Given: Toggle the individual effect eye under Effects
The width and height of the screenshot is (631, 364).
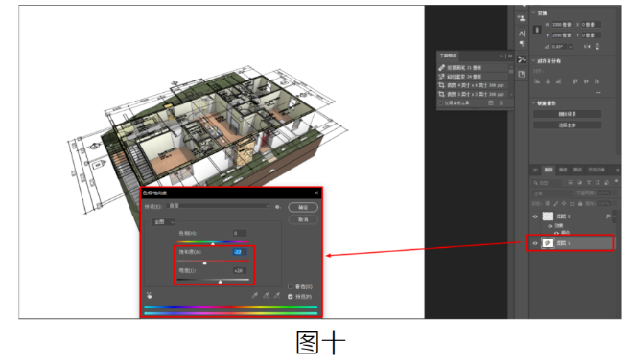Looking at the screenshot, I should point(556,232).
